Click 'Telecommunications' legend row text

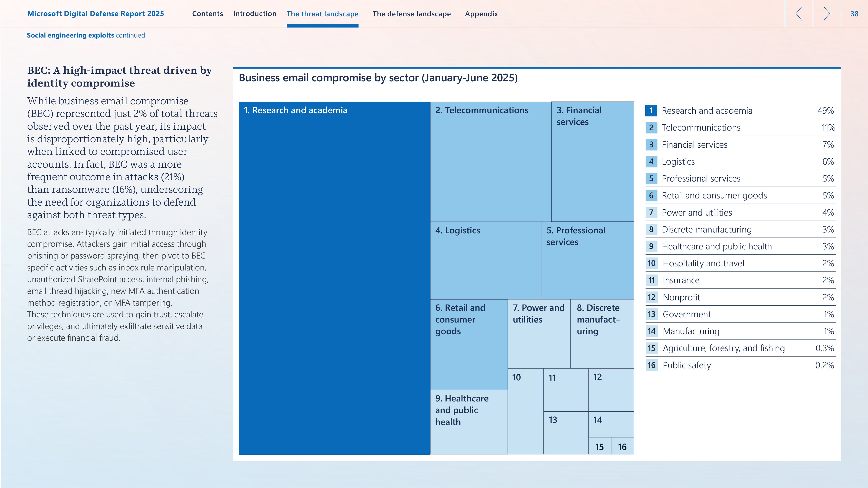pyautogui.click(x=701, y=128)
